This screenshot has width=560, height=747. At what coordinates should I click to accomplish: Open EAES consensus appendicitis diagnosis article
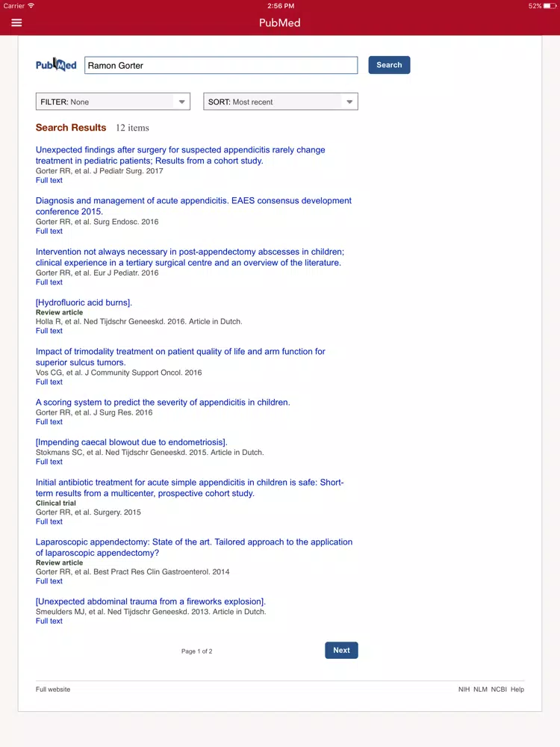(x=193, y=206)
